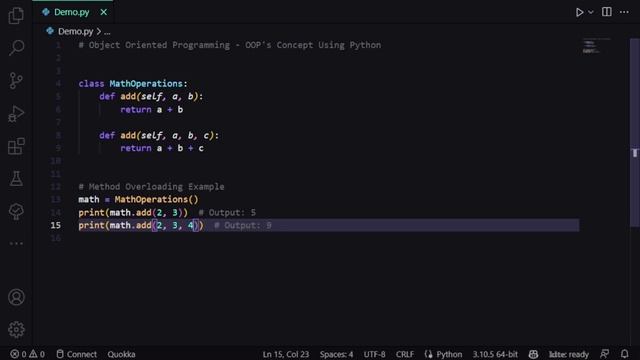Open the Accounts menu

pyautogui.click(x=16, y=297)
